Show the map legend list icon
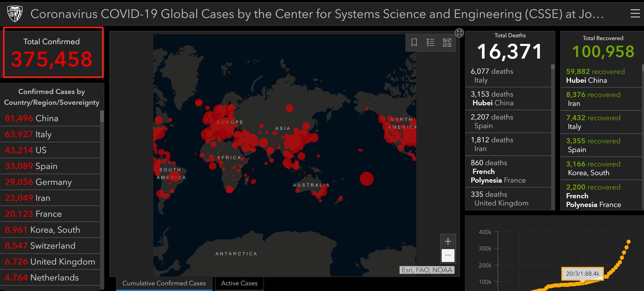Screen dimensions: 644x291 [430, 42]
